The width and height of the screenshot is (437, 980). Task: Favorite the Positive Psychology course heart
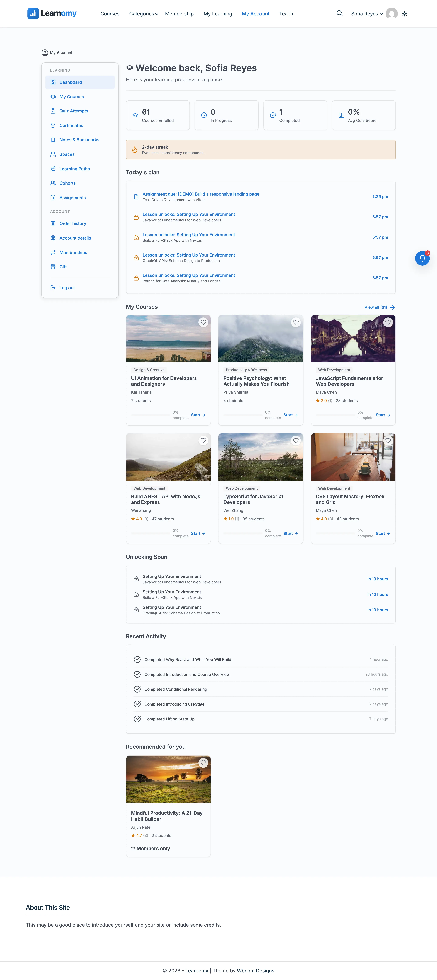296,322
